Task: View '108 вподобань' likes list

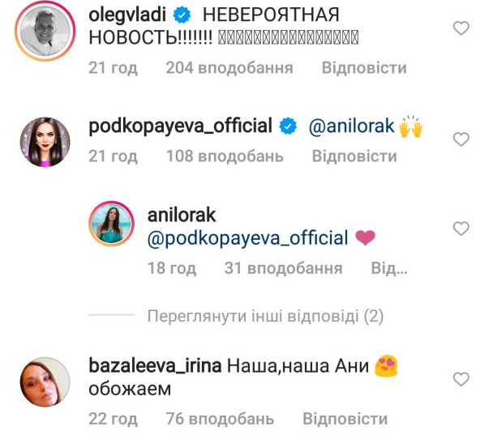Action: coord(225,156)
